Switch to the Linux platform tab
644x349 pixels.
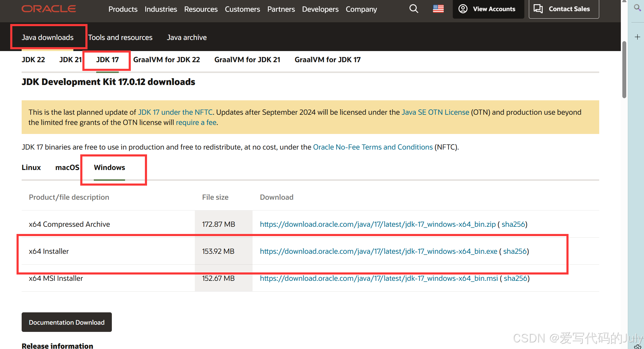click(x=31, y=168)
